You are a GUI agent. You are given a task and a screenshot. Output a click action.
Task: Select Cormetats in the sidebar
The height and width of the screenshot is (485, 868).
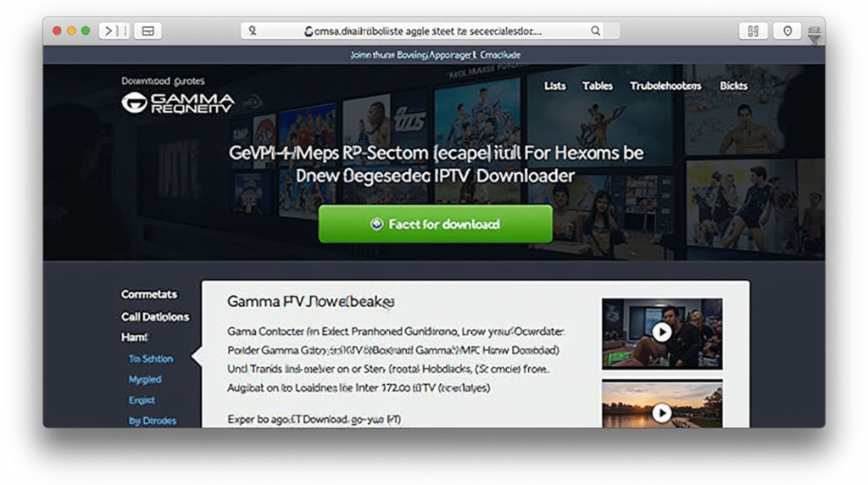(x=149, y=294)
